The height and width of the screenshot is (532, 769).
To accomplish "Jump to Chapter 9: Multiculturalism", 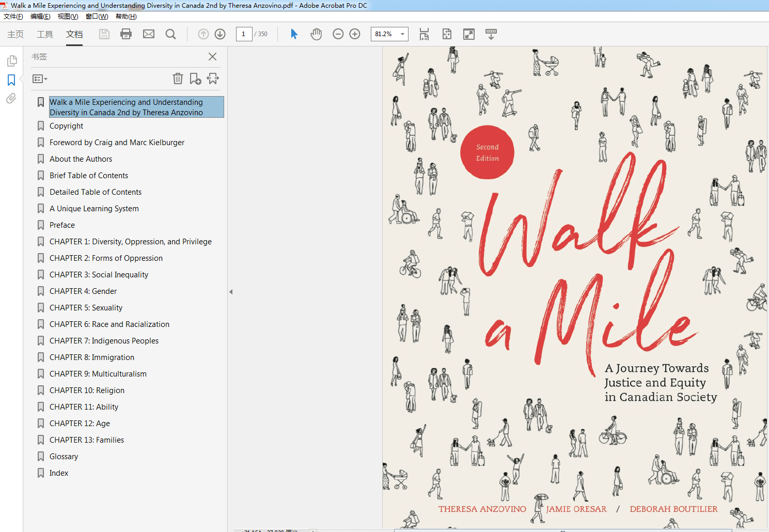I will pyautogui.click(x=98, y=374).
